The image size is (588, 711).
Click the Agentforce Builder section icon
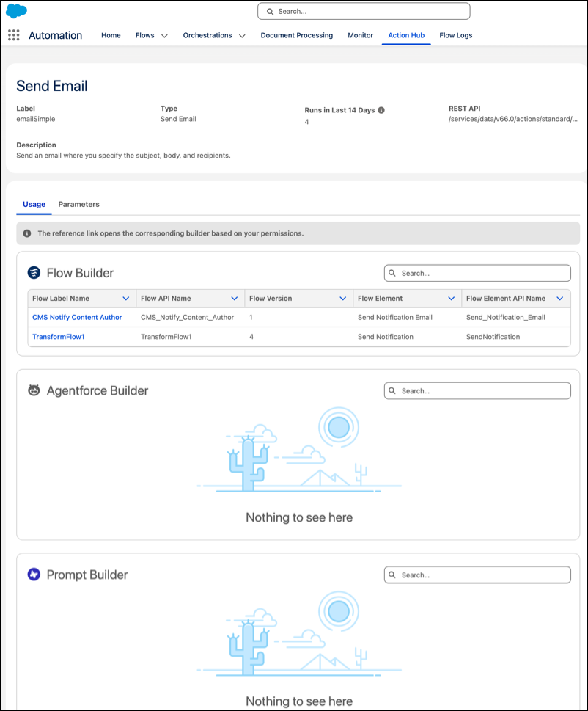pyautogui.click(x=34, y=390)
